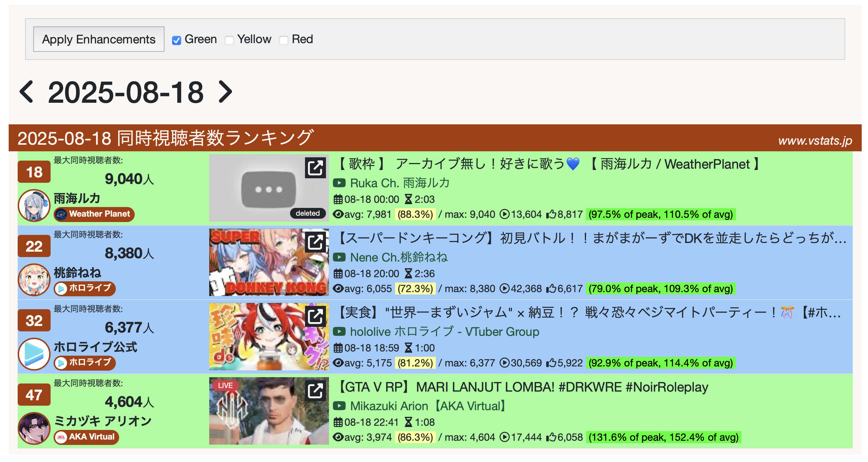Click external link icon on GTA V thumbnail
This screenshot has width=868, height=462.
(315, 390)
